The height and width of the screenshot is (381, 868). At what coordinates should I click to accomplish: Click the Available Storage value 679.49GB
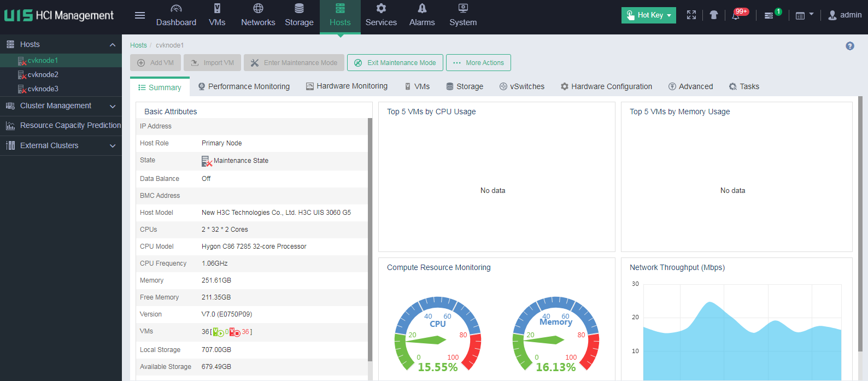tap(216, 367)
